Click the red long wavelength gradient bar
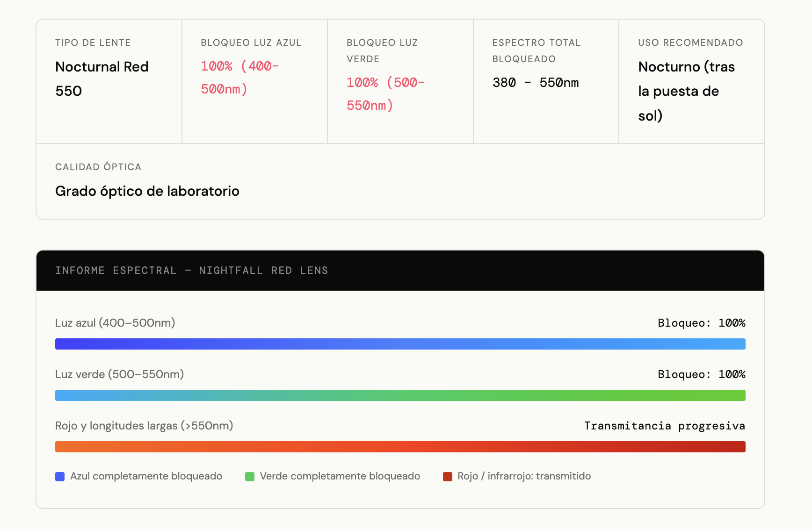This screenshot has height=529, width=812. click(400, 447)
